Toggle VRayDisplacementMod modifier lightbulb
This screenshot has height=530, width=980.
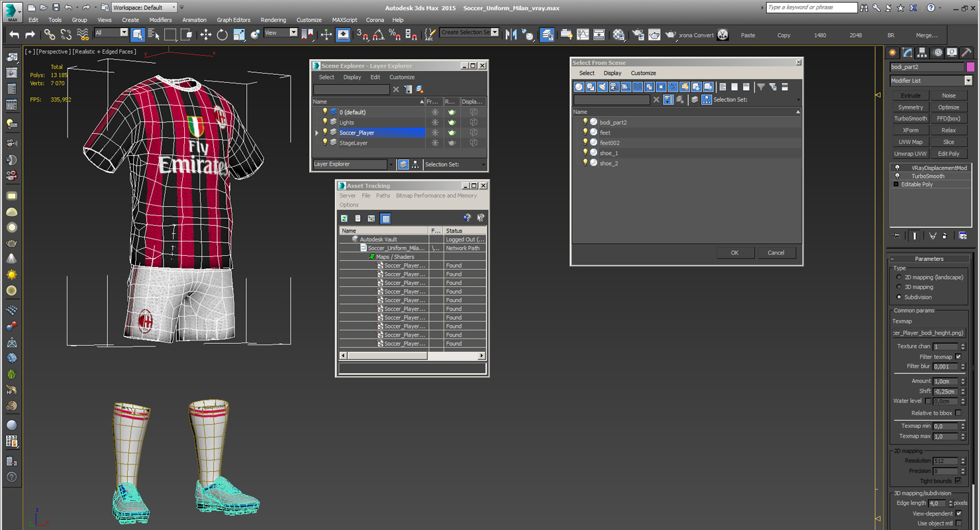click(897, 168)
